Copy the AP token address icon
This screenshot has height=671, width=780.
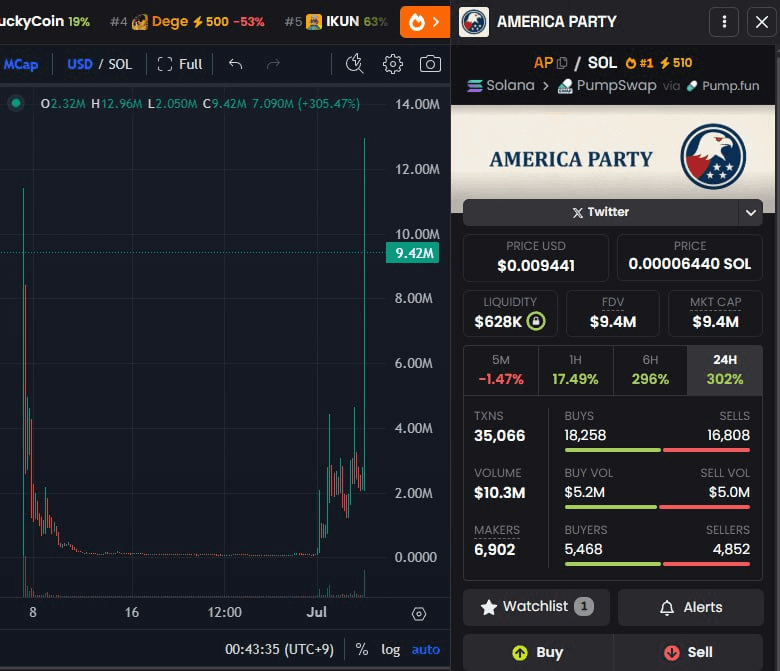(x=562, y=63)
